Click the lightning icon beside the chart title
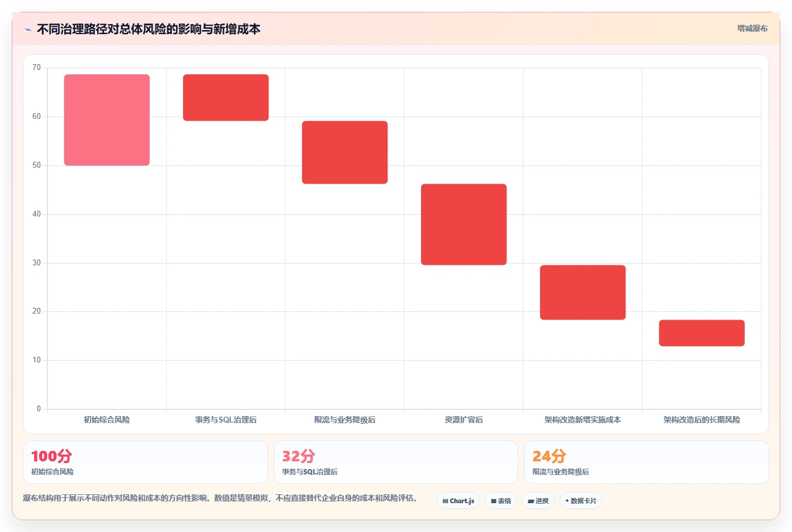 [28, 29]
